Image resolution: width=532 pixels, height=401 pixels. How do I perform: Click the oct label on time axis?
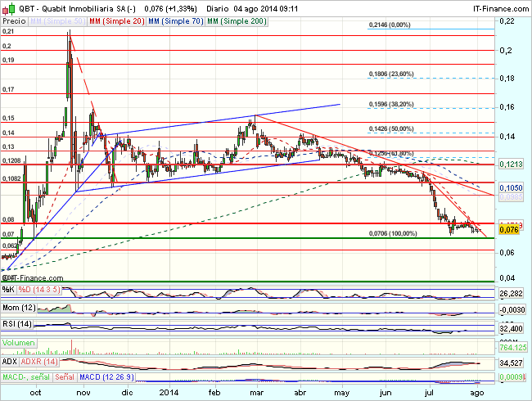click(x=35, y=393)
